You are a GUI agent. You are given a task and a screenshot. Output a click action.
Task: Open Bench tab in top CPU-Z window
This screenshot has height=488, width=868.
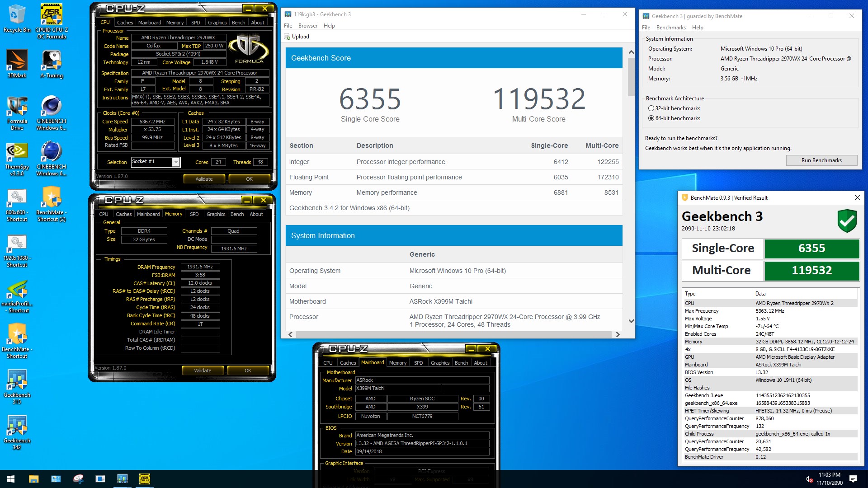[x=238, y=23]
